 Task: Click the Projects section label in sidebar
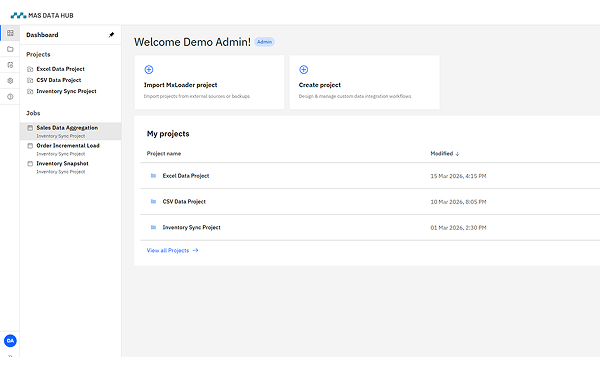pos(38,54)
